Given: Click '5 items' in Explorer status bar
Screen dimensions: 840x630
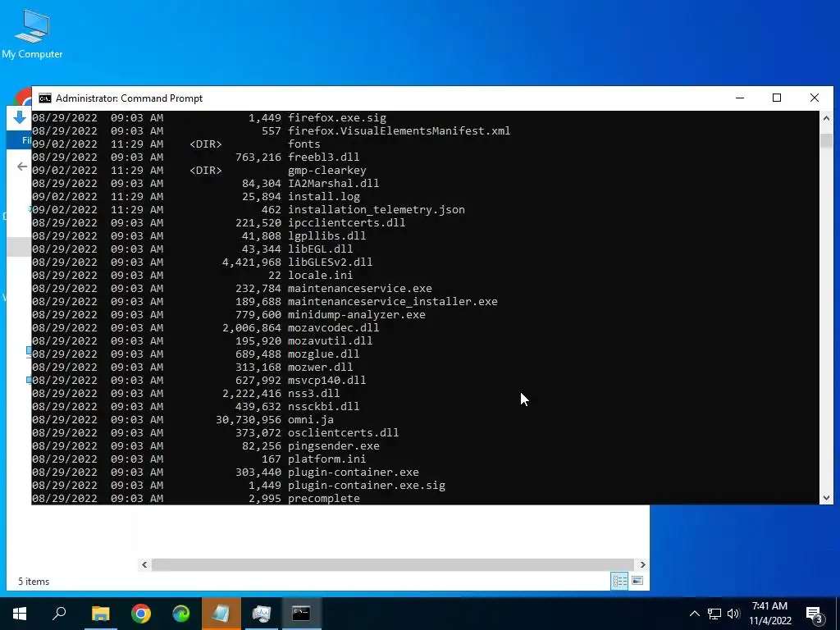Looking at the screenshot, I should pos(34,582).
